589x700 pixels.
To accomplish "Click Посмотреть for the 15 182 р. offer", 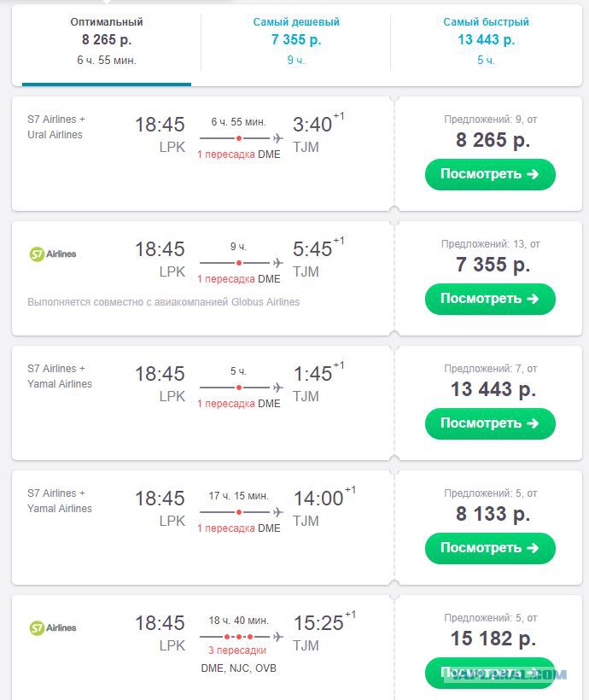I will 490,673.
